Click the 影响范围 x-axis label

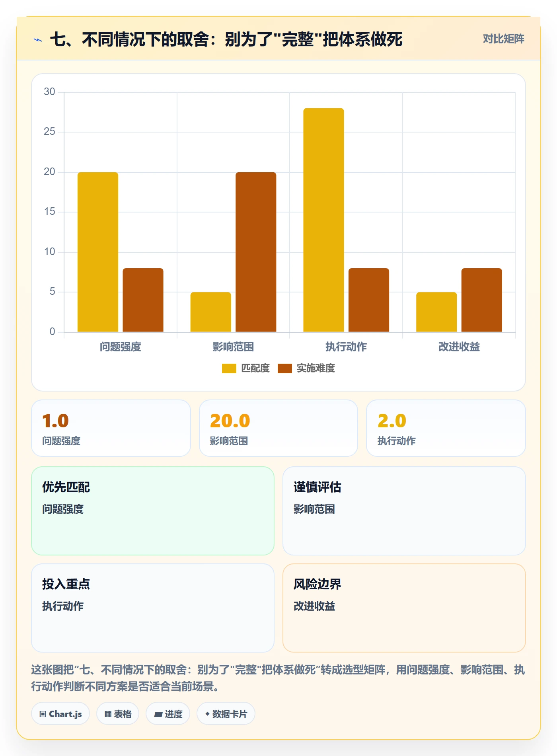(233, 347)
